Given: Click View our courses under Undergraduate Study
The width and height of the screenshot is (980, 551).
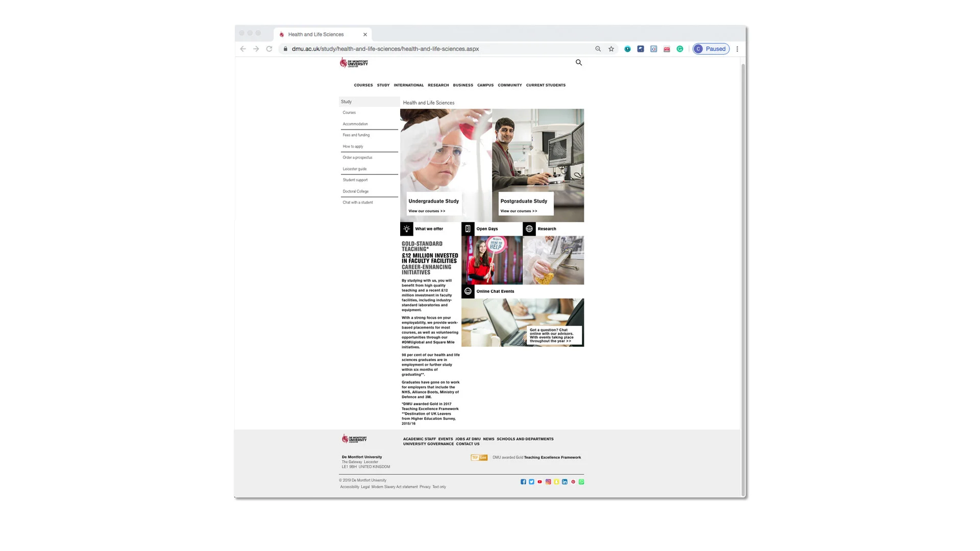Looking at the screenshot, I should [426, 211].
